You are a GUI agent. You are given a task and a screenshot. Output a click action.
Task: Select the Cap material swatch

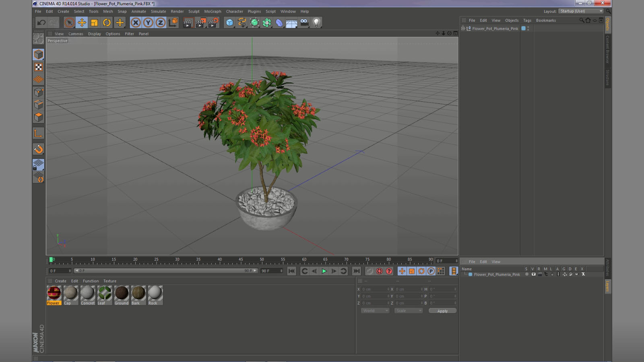point(71,295)
